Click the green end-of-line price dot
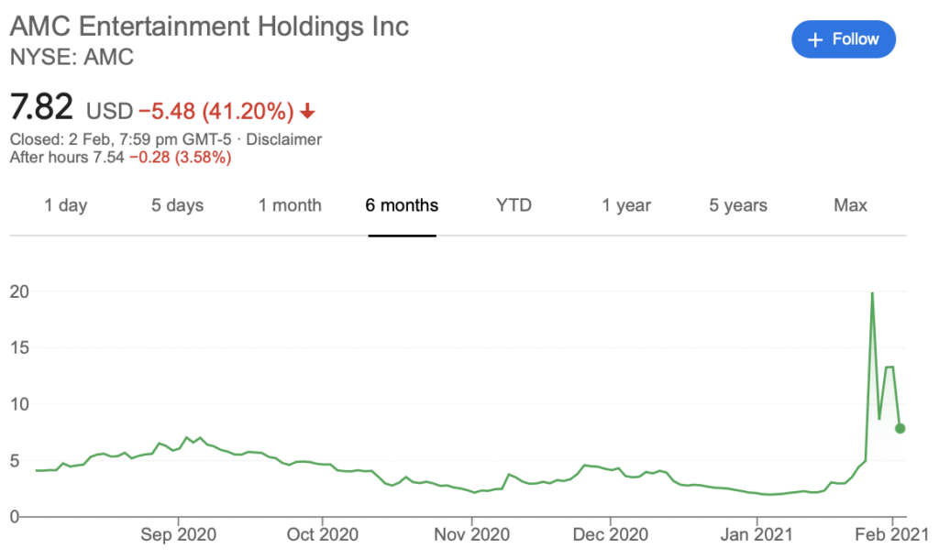Image resolution: width=939 pixels, height=560 pixels. [x=900, y=428]
